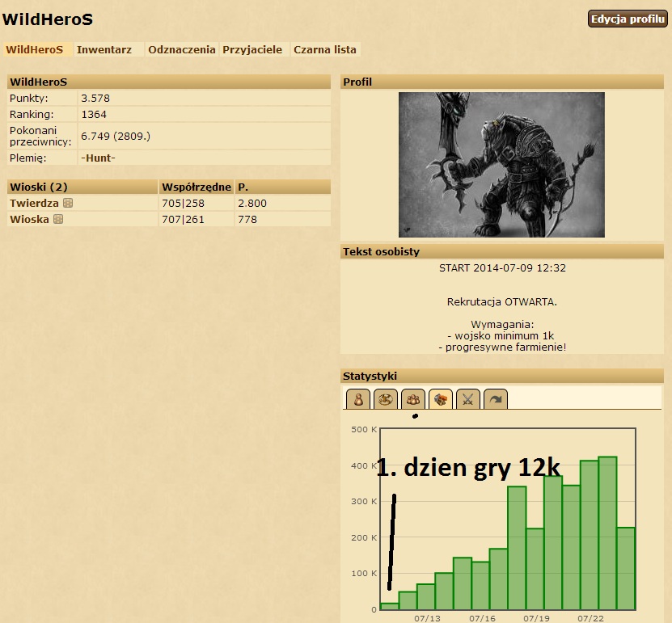Click coordinates 705|258
Viewport: 672px width, 623px height.
pos(183,203)
